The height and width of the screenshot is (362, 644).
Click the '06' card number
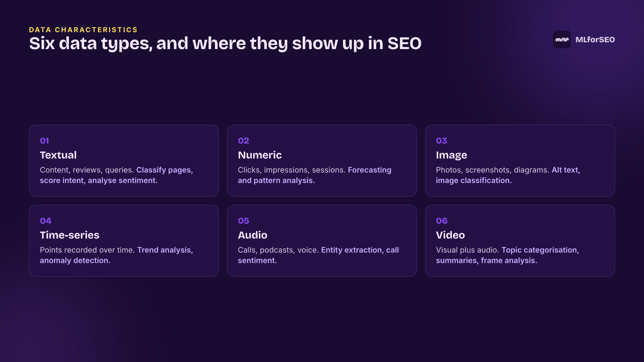click(442, 221)
